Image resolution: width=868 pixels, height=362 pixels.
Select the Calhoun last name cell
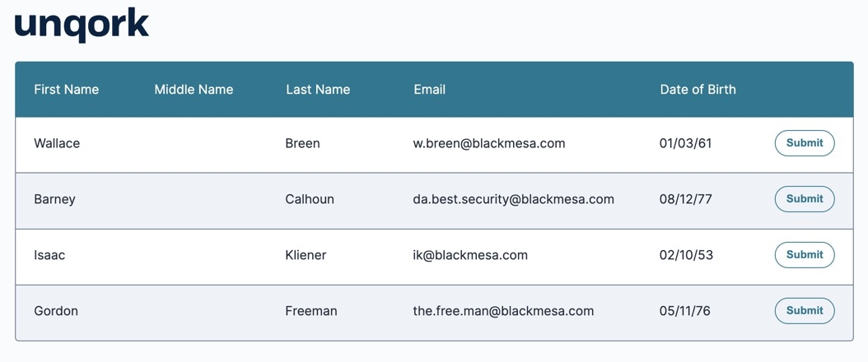pyautogui.click(x=310, y=200)
